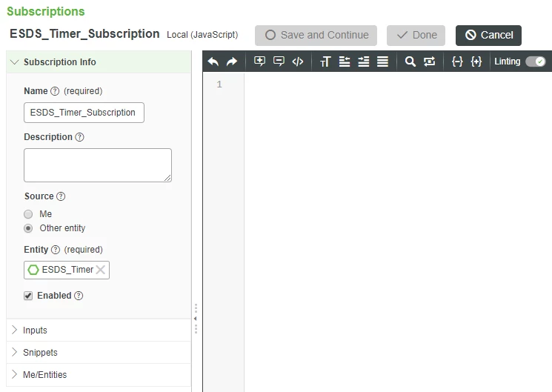Toggle code tag icon in toolbar

pos(298,62)
